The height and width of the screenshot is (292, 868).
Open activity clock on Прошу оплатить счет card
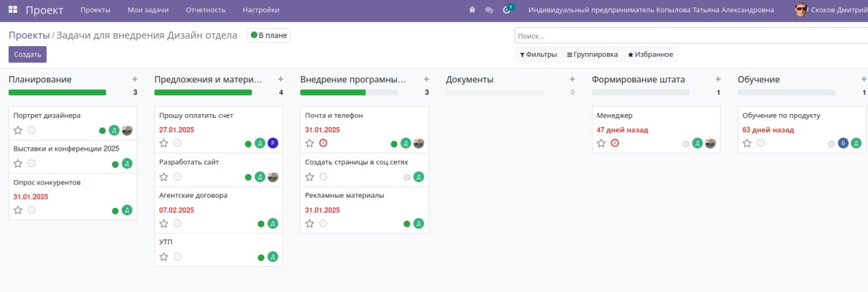click(x=178, y=143)
